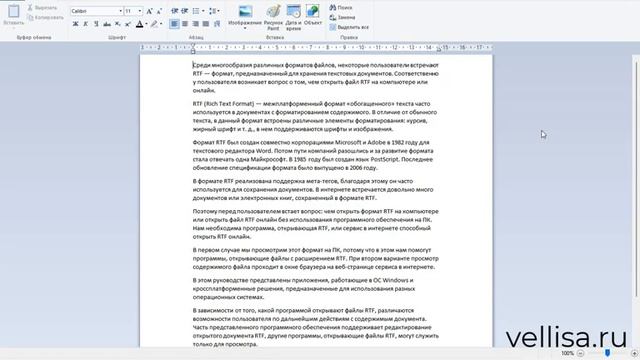Align text left
The width and height of the screenshot is (640, 360).
(x=174, y=24)
